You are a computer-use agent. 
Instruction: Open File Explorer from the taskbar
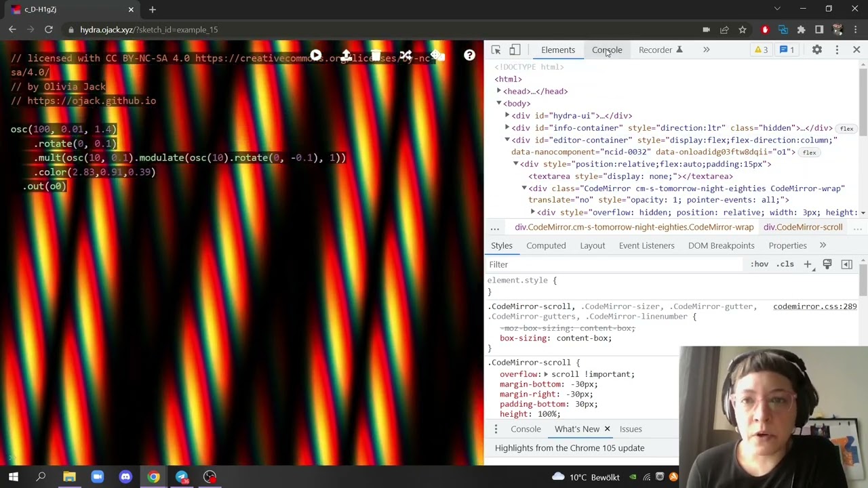pyautogui.click(x=69, y=477)
